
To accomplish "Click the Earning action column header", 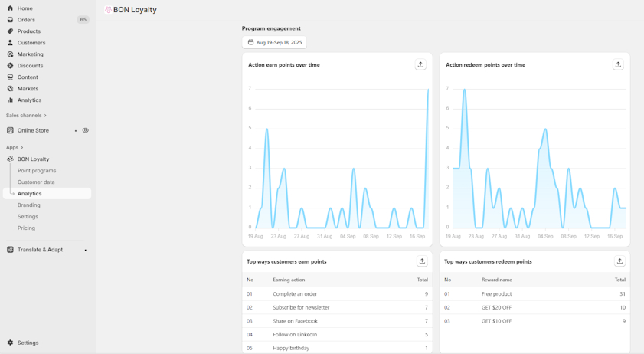I will 289,280.
